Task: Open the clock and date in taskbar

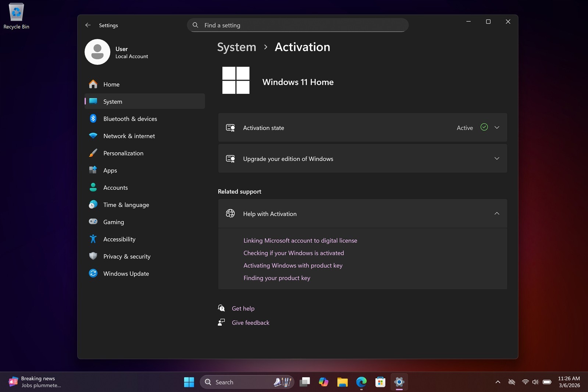Action: coord(569,382)
